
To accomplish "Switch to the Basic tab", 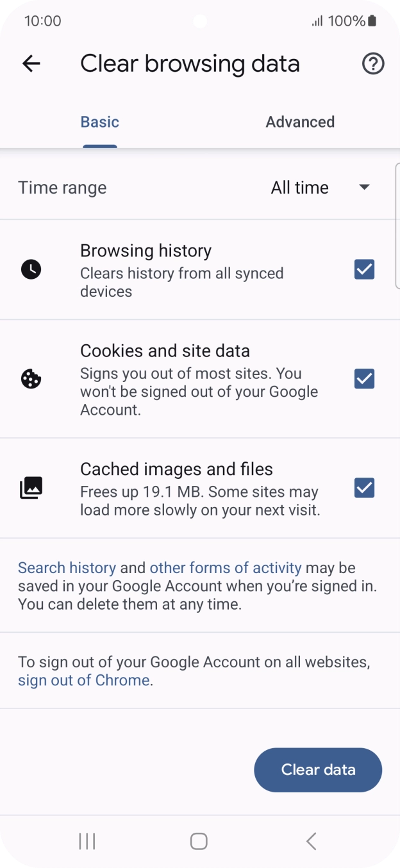I will [x=100, y=122].
